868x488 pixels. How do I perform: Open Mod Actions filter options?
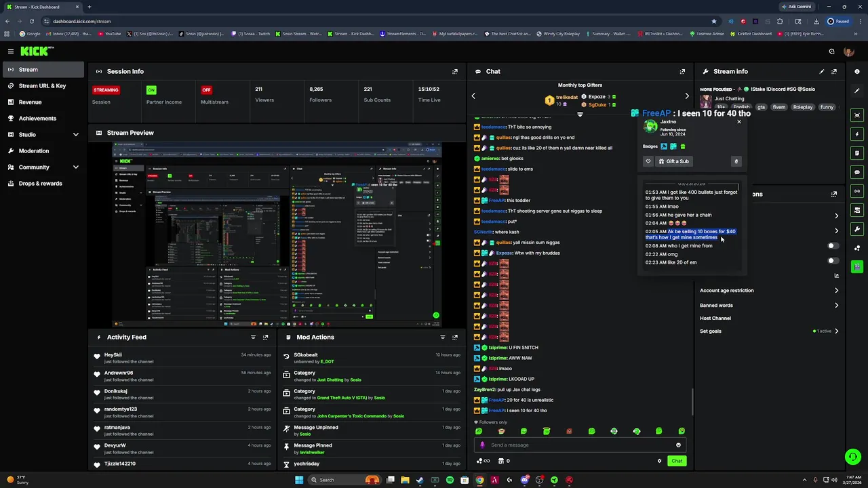[x=443, y=337]
